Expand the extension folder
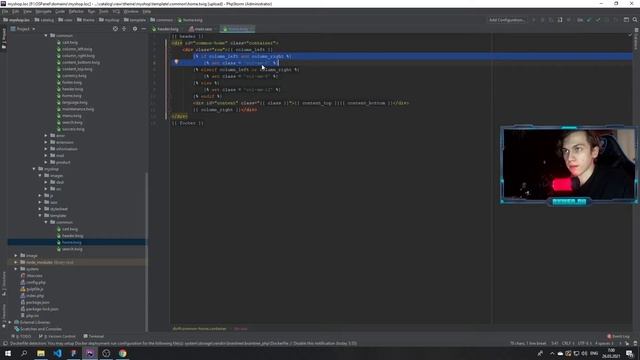 pyautogui.click(x=46, y=142)
